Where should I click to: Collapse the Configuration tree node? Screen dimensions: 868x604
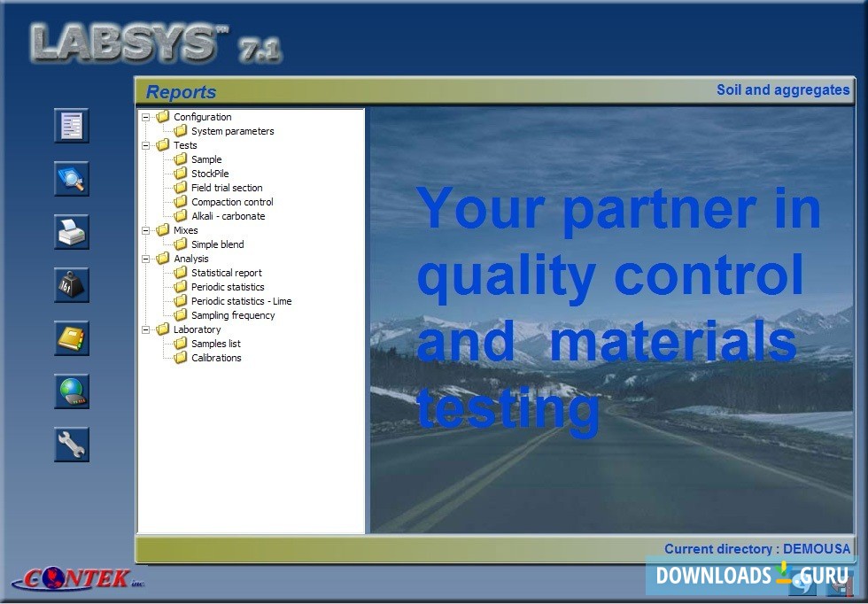point(145,118)
